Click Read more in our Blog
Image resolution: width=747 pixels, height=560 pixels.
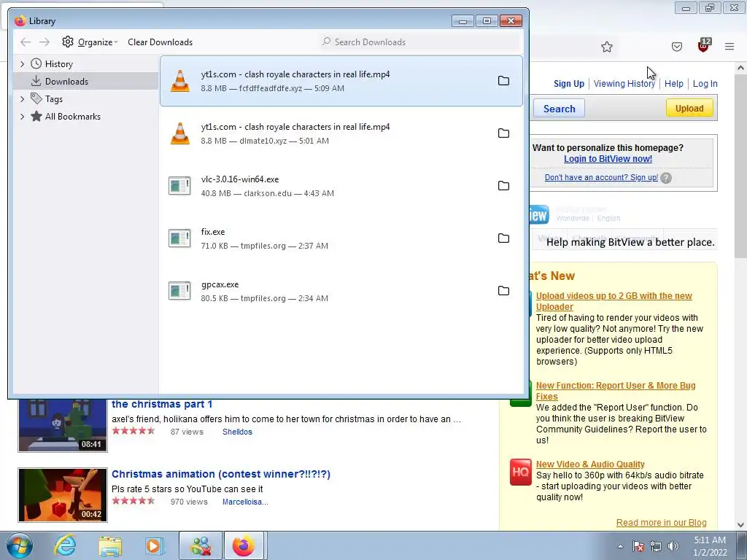tap(661, 522)
